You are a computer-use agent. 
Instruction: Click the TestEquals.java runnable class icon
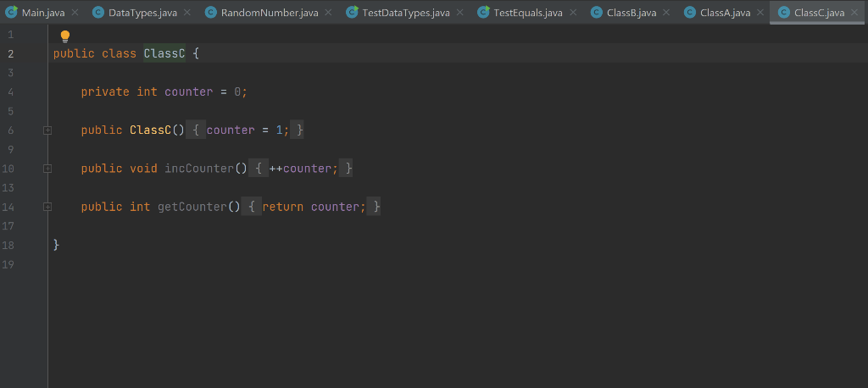[x=483, y=12]
